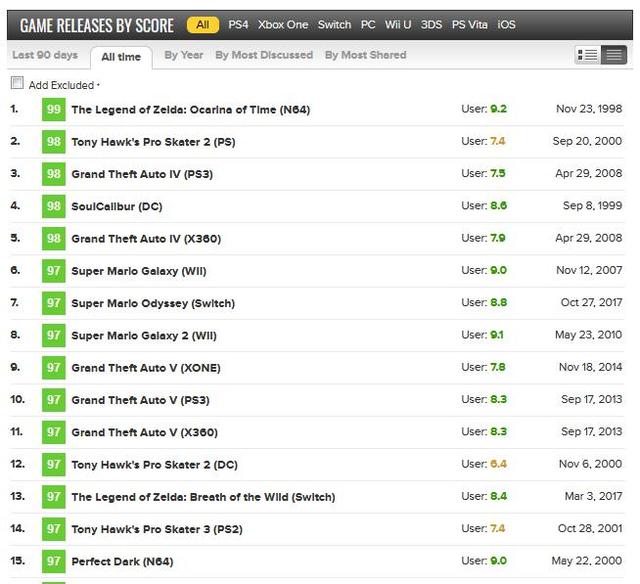The image size is (640, 584).
Task: Click user score 7.9 for Grand Theft Auto IV (X360)
Action: (498, 238)
